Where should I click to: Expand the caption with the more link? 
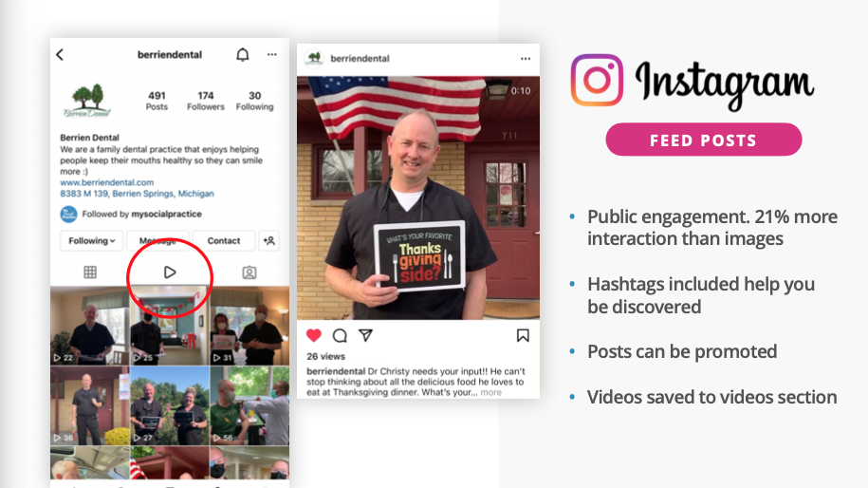tap(491, 392)
